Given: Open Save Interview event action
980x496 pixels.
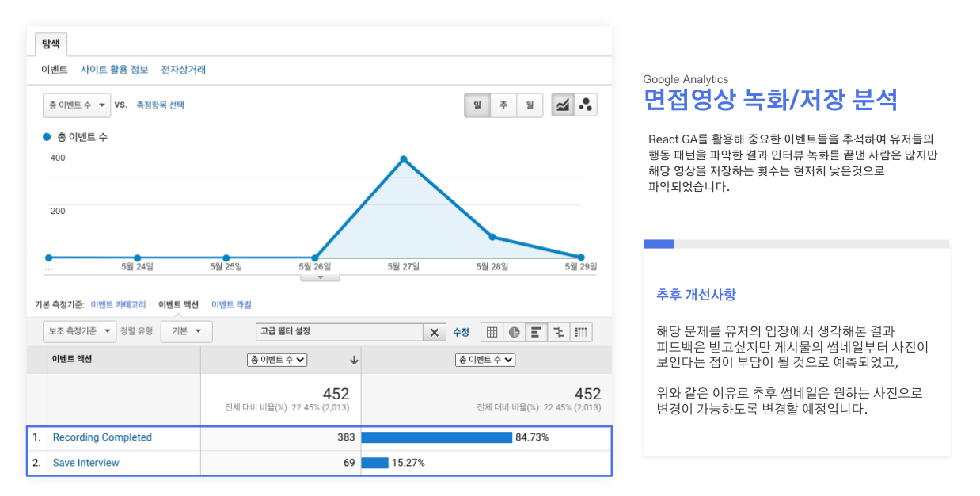Looking at the screenshot, I should click(86, 463).
